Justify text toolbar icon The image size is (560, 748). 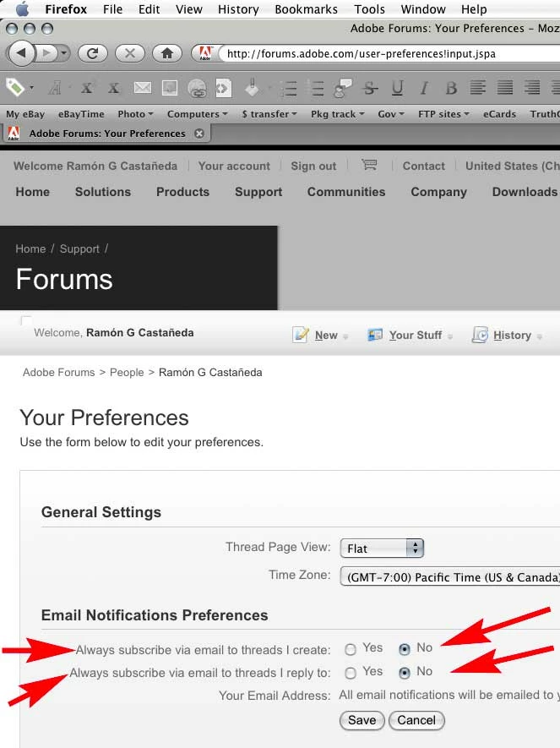coord(505,88)
